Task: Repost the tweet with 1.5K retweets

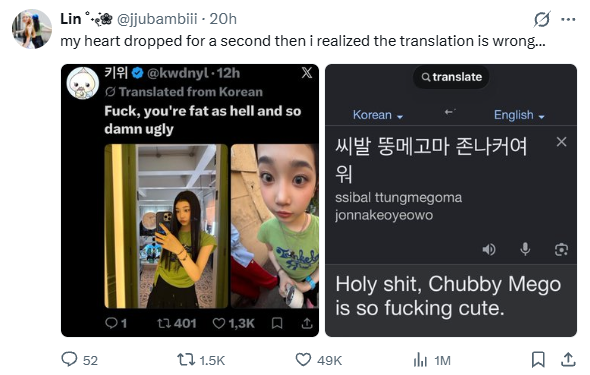Action: point(186,360)
